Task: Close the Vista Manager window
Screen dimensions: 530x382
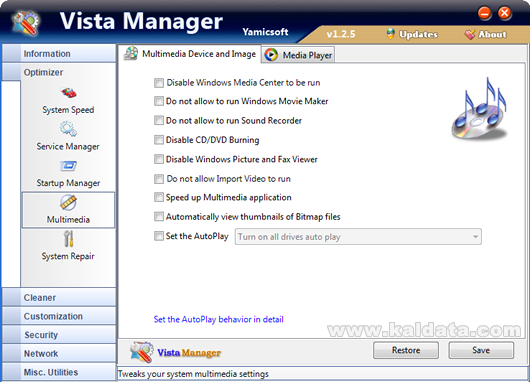Action: pos(505,13)
